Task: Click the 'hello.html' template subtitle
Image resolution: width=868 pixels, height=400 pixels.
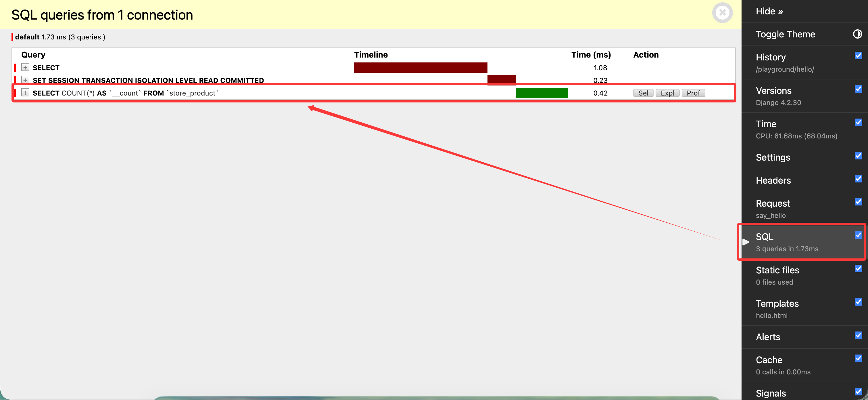Action: 772,315
